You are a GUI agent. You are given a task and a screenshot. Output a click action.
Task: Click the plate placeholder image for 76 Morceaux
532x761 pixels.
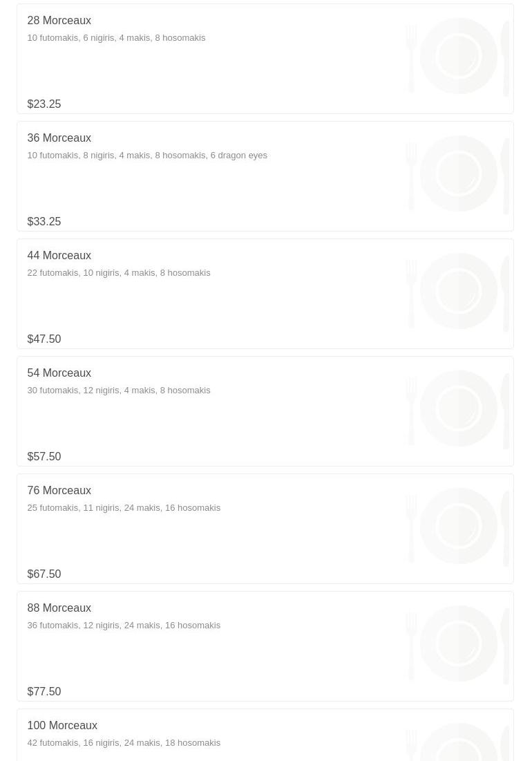pos(458,527)
